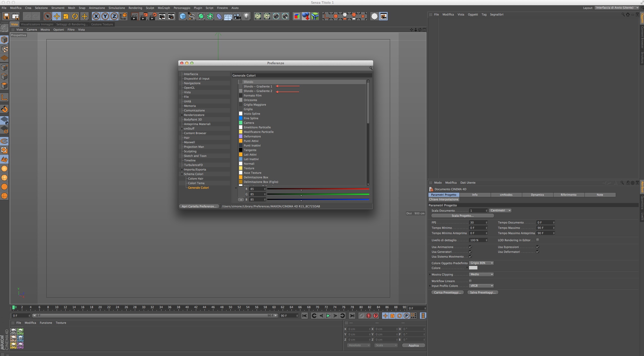Enable the Workflow Lineare checkbox
The image size is (644, 356).
coord(470,281)
